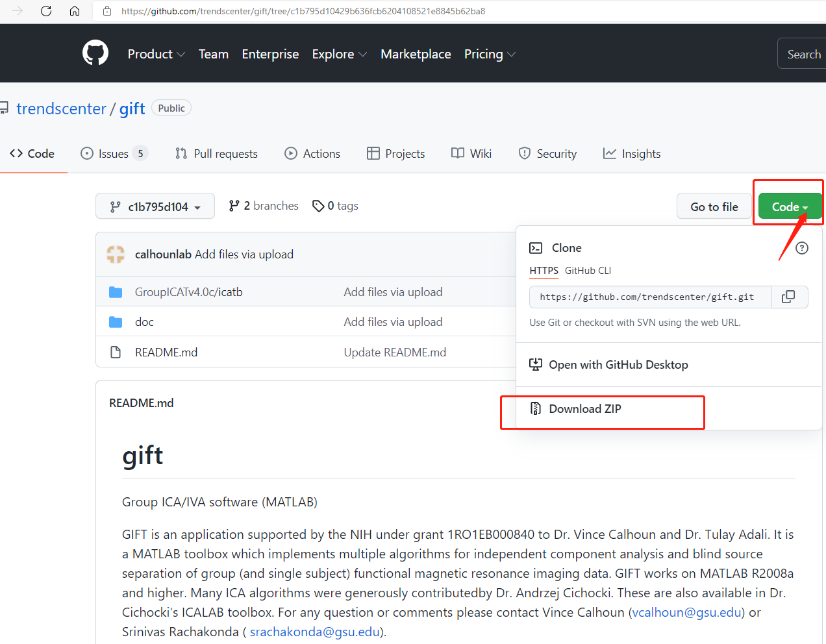Open the Insights tab

tap(632, 154)
